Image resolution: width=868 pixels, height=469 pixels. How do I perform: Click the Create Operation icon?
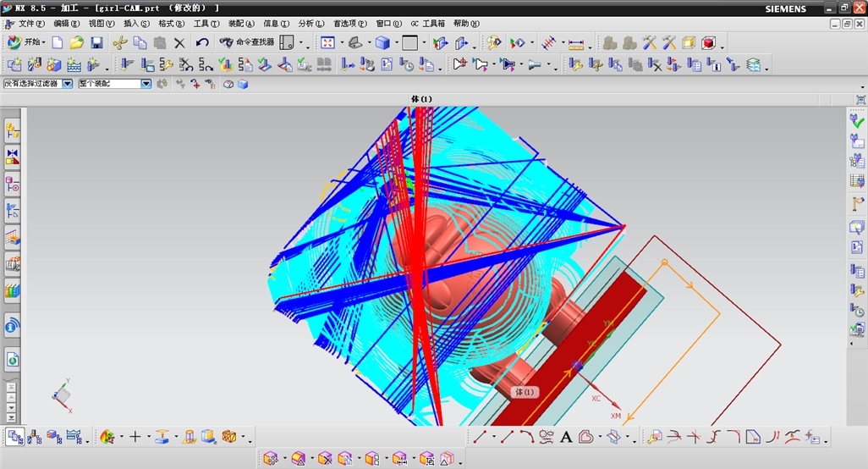point(93,65)
